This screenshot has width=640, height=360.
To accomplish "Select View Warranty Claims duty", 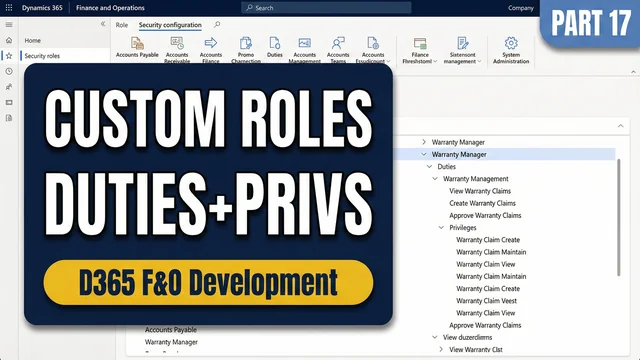I will click(x=480, y=191).
